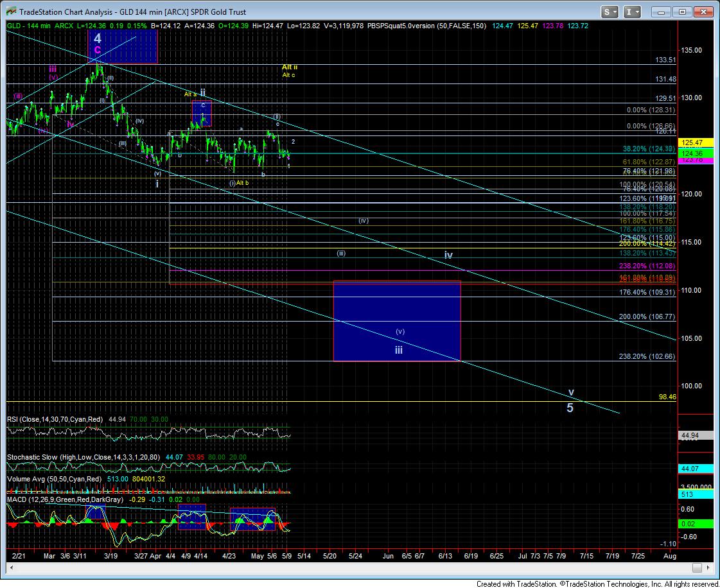
Task: Click the 'GLD - 144 min' status text
Action: (29, 26)
